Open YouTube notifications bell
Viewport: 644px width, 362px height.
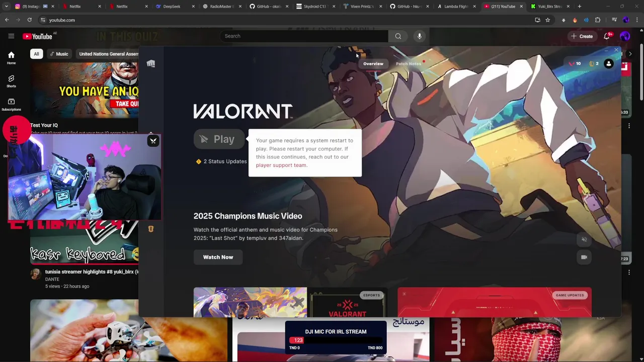click(607, 36)
